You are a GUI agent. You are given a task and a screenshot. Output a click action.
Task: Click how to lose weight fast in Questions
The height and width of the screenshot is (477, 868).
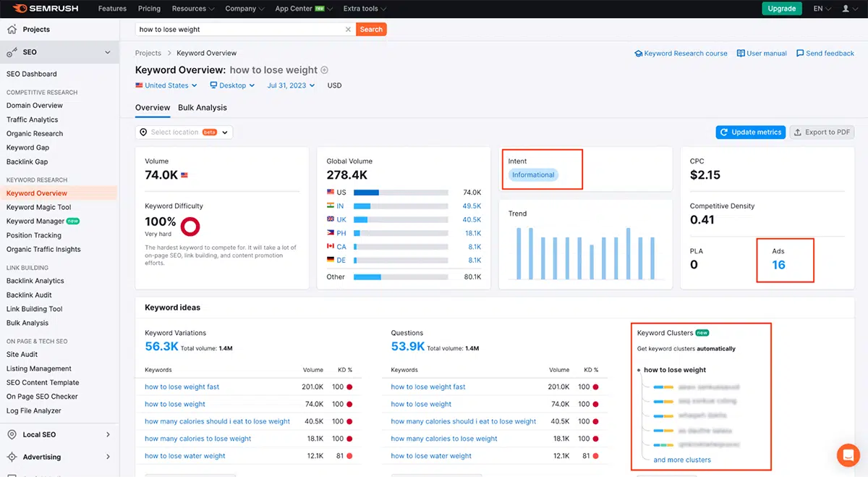(x=428, y=387)
